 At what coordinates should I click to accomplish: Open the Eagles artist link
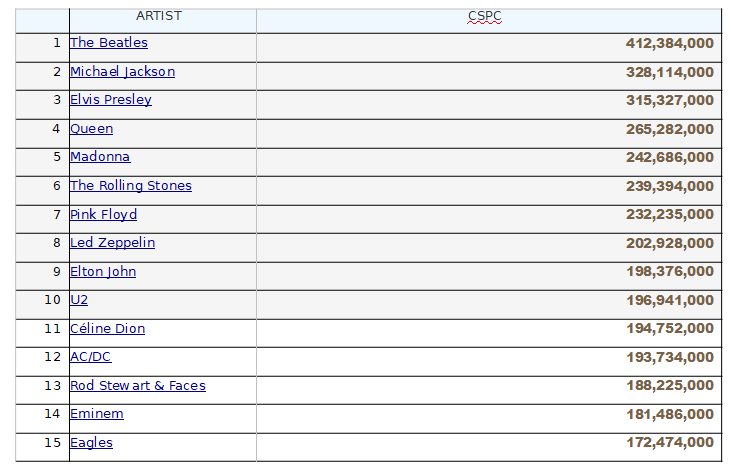91,443
